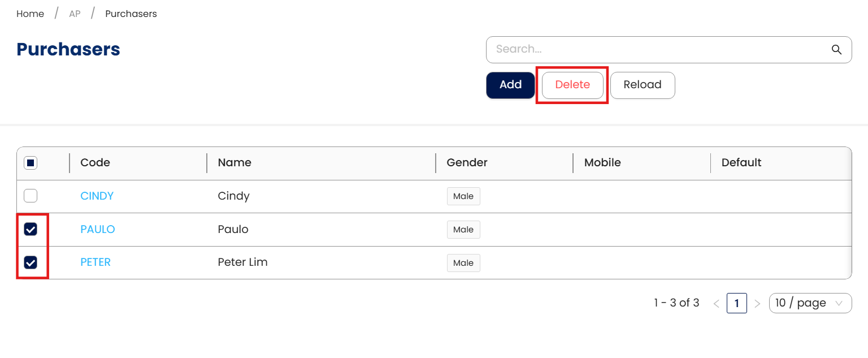
Task: Open the AP breadcrumb link
Action: 75,14
